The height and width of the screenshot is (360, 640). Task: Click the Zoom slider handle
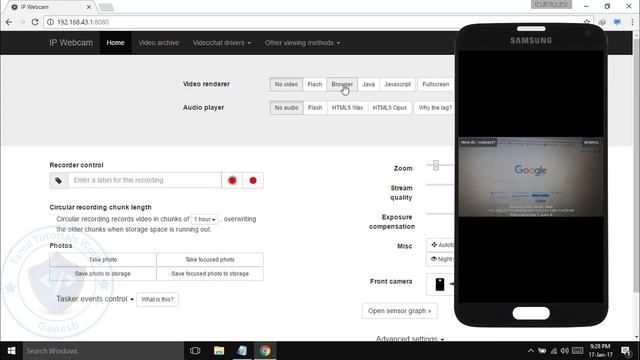(436, 165)
